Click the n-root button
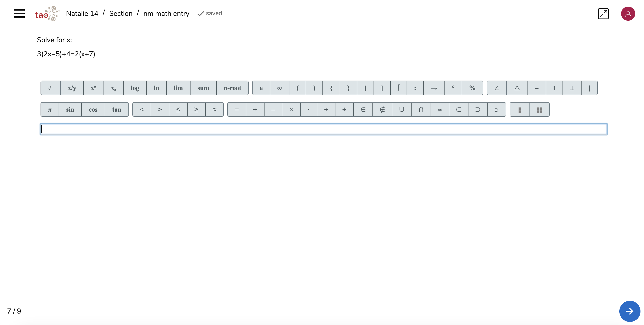The image size is (644, 325). (x=232, y=88)
